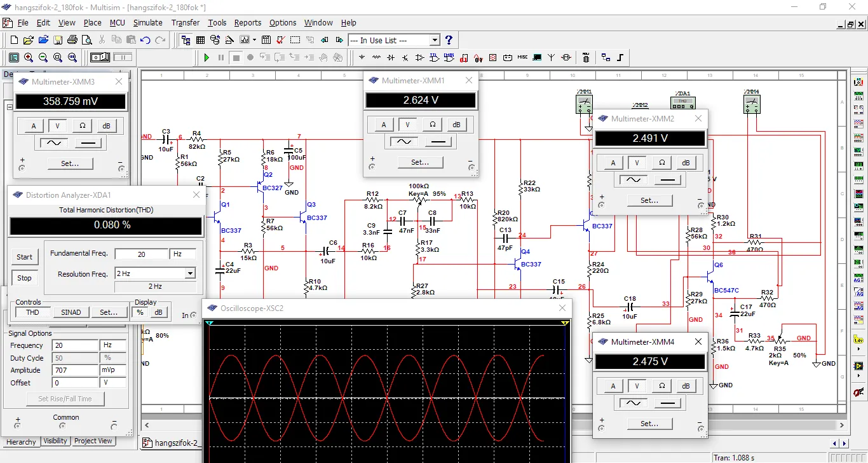Image resolution: width=868 pixels, height=463 pixels.
Task: Save the current design
Action: (x=57, y=40)
